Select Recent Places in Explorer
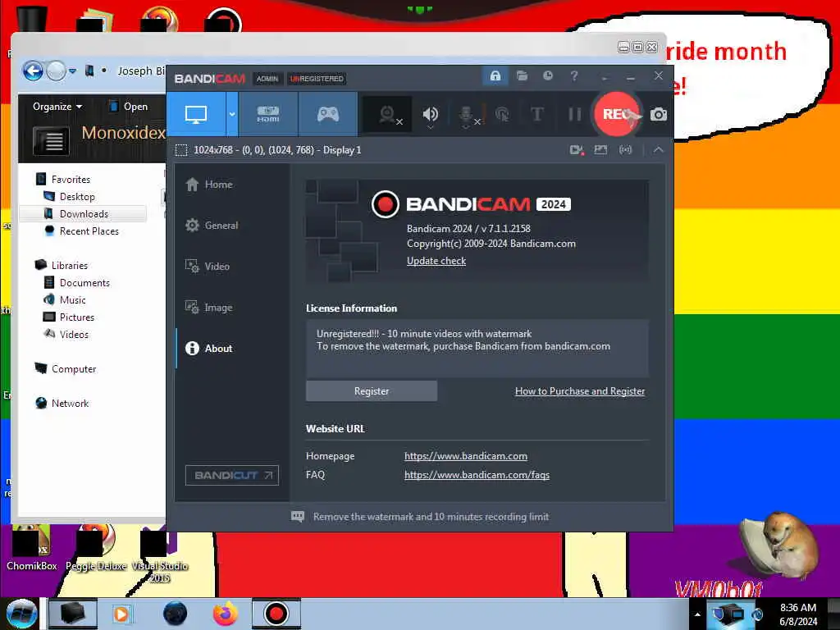The height and width of the screenshot is (630, 840). click(x=89, y=231)
